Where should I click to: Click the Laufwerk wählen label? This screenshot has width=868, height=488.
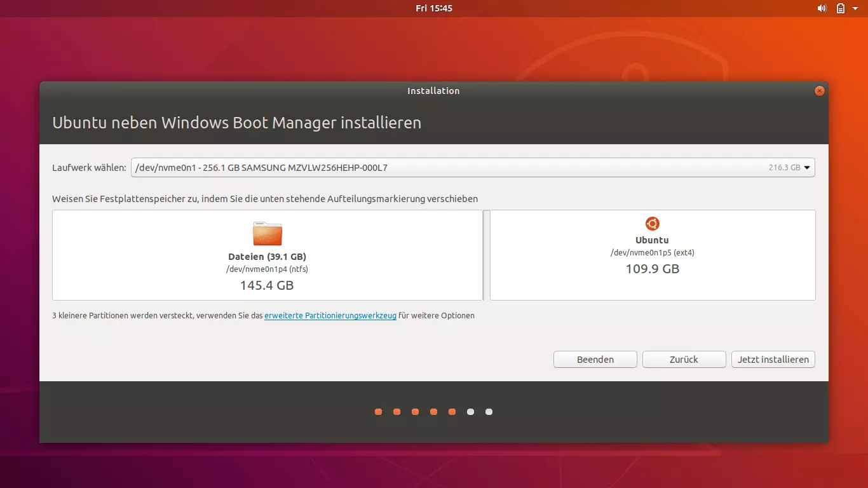89,168
